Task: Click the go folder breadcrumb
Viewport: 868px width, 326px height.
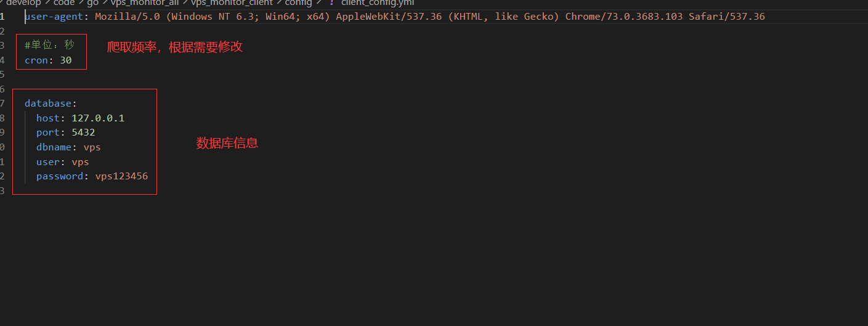Action: click(92, 2)
